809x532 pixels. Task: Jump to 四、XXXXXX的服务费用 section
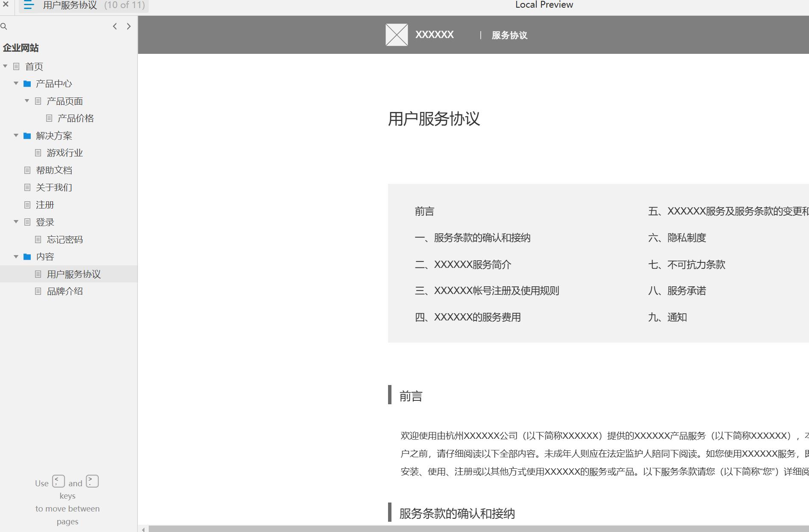pos(468,317)
